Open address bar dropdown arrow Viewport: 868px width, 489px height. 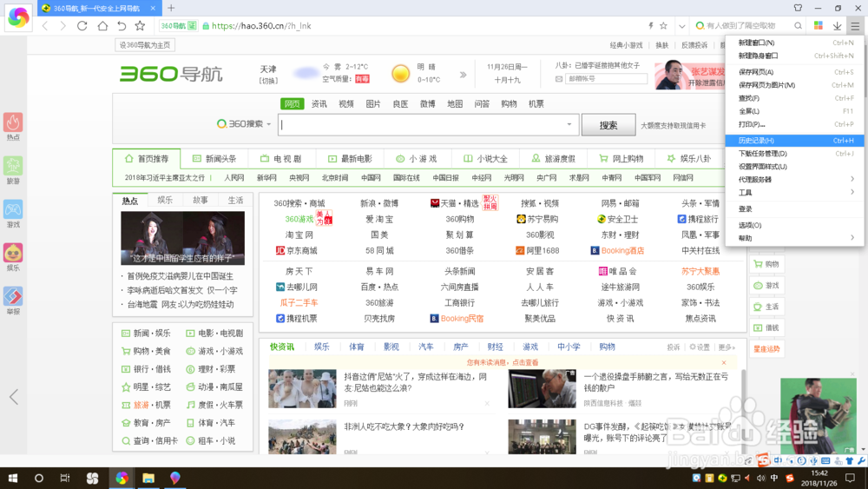tap(682, 26)
